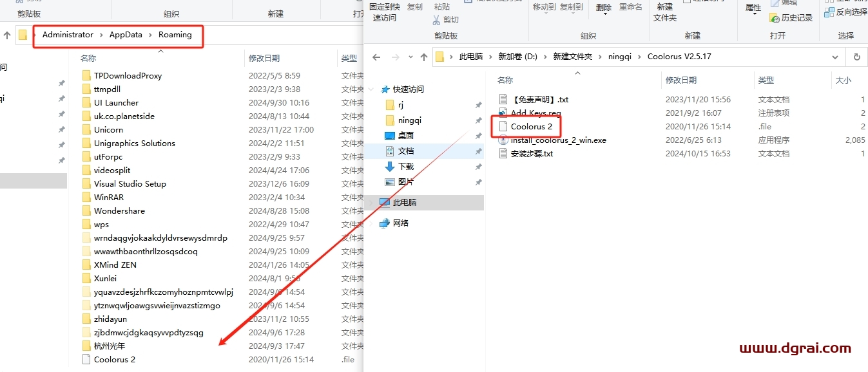Sort by 修改日期 in Roaming window

(264, 58)
